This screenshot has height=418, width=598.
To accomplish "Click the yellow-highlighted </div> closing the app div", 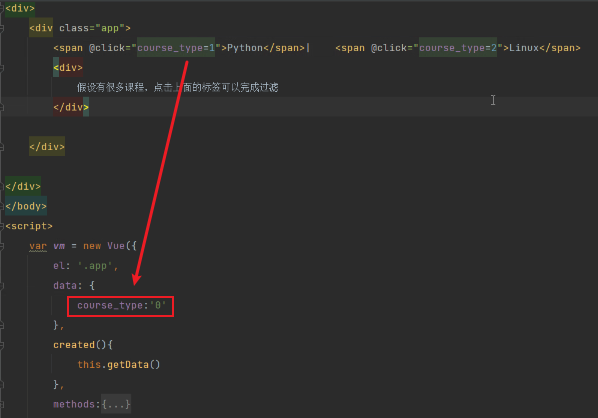I will (47, 147).
